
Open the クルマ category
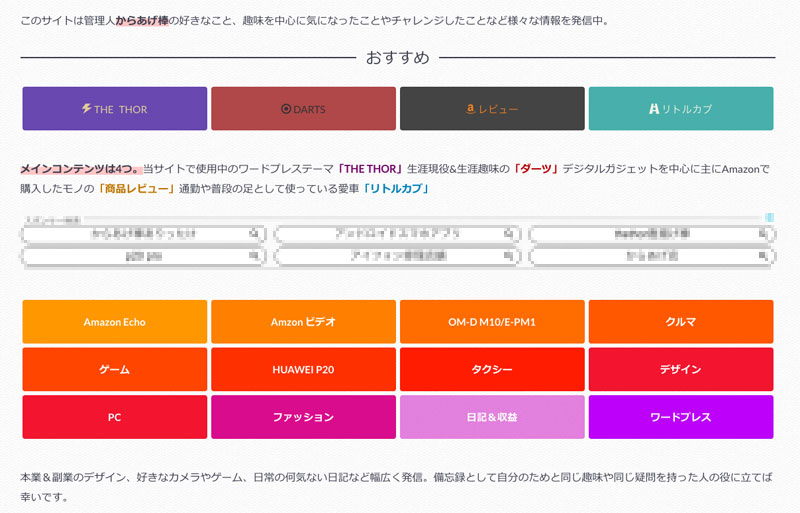pos(681,322)
